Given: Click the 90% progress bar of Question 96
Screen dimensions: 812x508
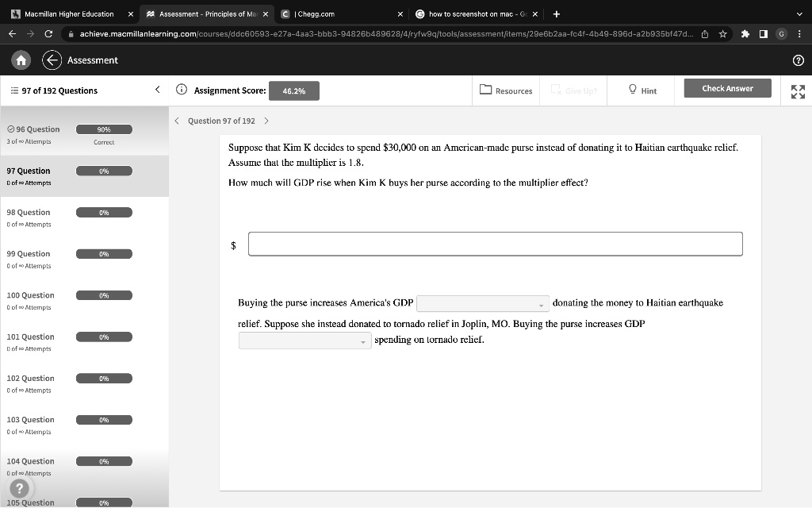Looking at the screenshot, I should tap(104, 129).
